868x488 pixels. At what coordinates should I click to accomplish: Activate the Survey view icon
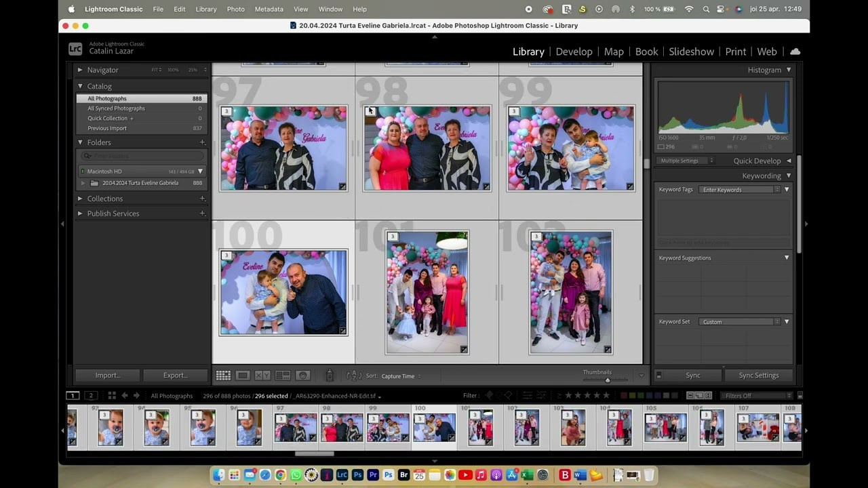[x=283, y=375]
